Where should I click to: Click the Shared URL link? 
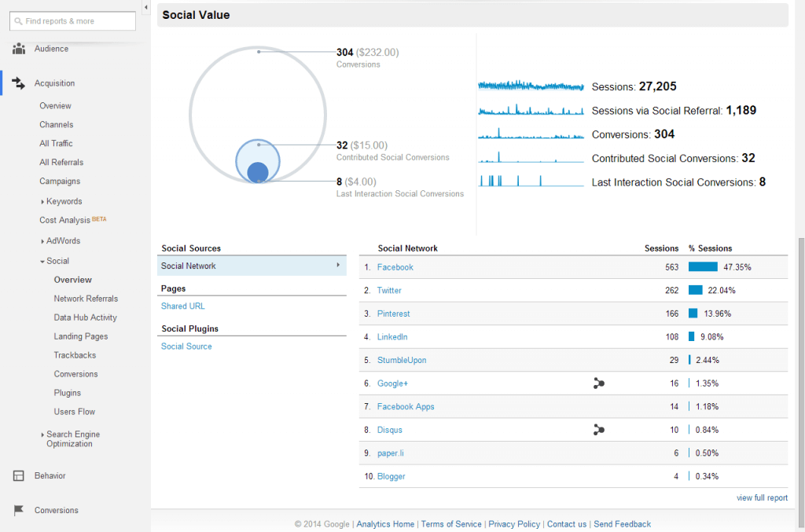(x=182, y=306)
